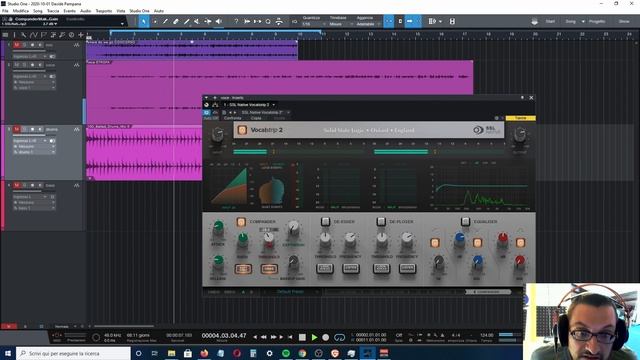Toggle loop button in transport
This screenshot has width=640, height=360.
pyautogui.click(x=339, y=337)
